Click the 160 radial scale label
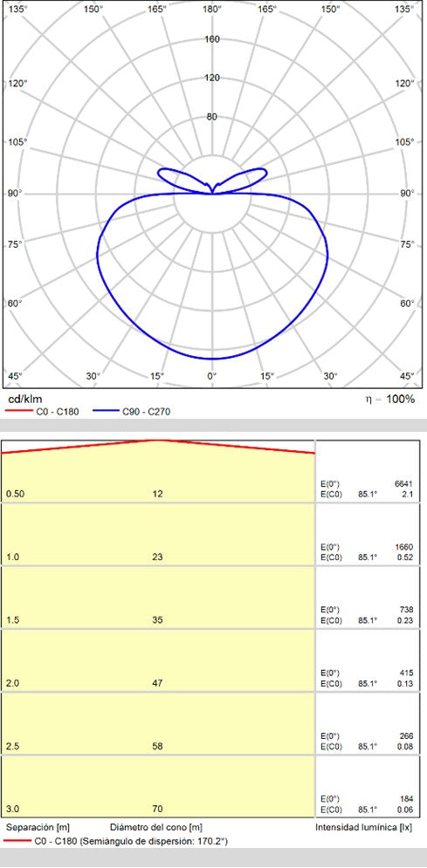The image size is (427, 868). [x=213, y=38]
